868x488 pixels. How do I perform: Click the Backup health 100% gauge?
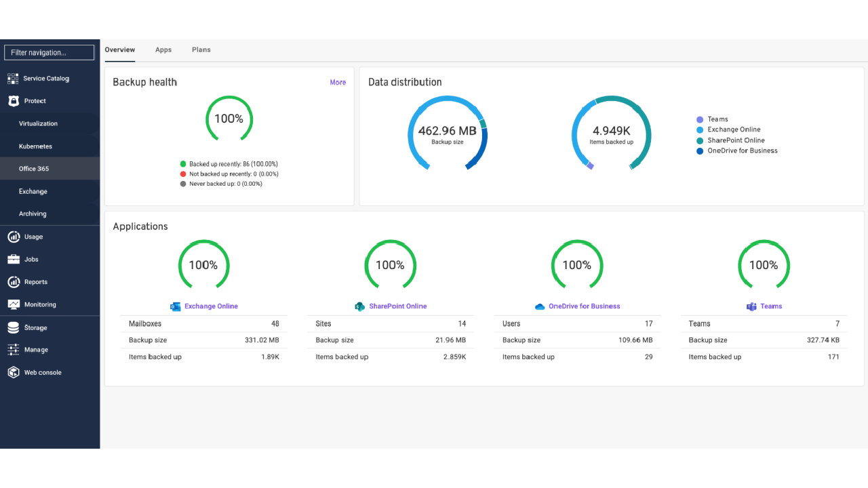229,119
